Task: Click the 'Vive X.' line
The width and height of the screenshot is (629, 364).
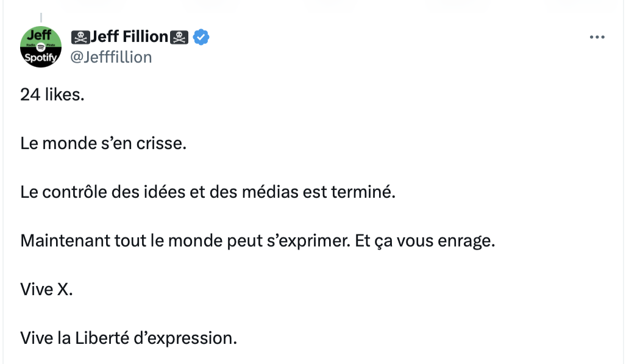Action: pyautogui.click(x=46, y=290)
